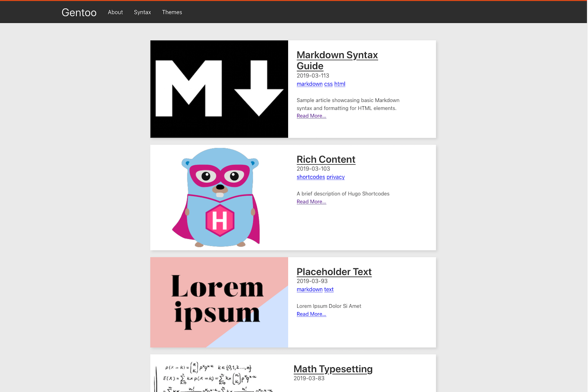Click the Hugo gopher thumbnail image

pos(219,198)
